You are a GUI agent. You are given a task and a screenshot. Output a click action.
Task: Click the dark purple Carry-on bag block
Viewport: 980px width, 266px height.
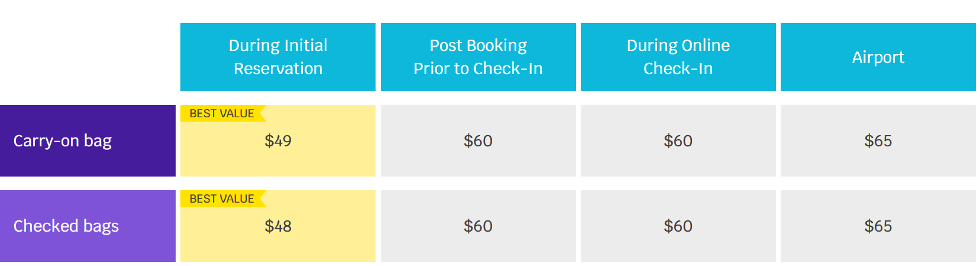(x=88, y=141)
